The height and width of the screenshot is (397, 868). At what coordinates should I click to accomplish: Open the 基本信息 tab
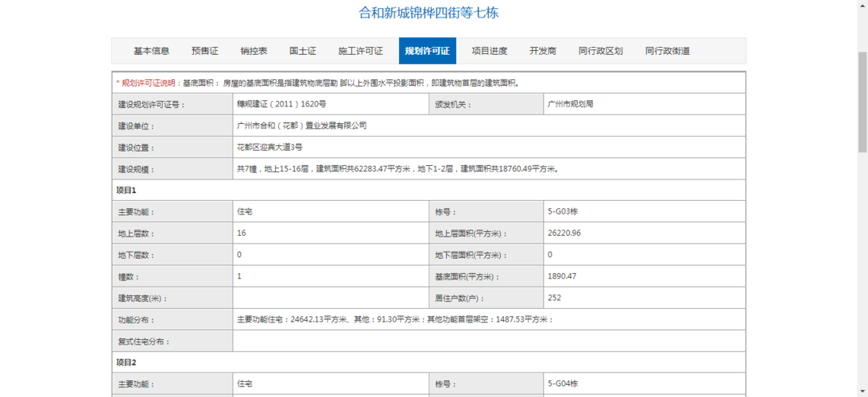click(x=151, y=51)
